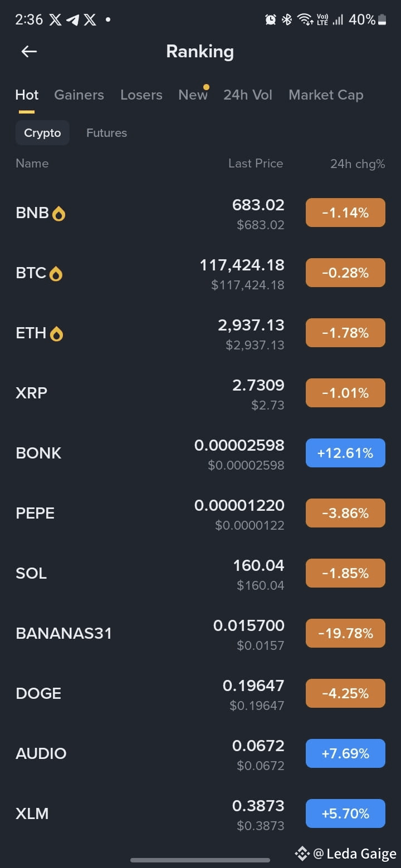Tap the alarm clock status icon
The image size is (401, 868).
tap(271, 20)
